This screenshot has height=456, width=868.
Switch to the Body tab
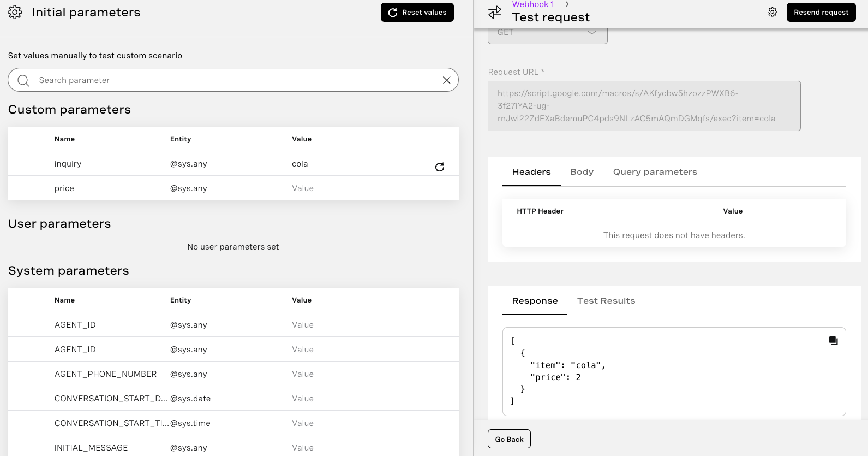click(x=582, y=172)
